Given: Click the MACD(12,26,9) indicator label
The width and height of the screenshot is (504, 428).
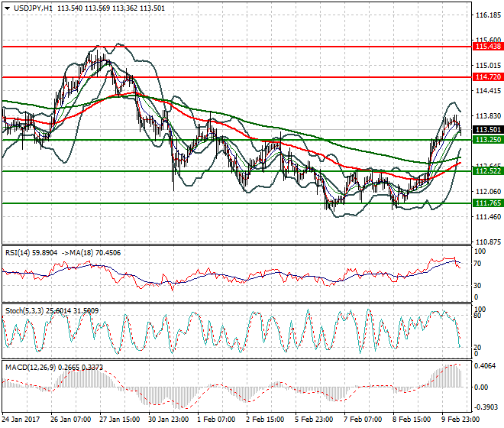Looking at the screenshot, I should (x=31, y=367).
